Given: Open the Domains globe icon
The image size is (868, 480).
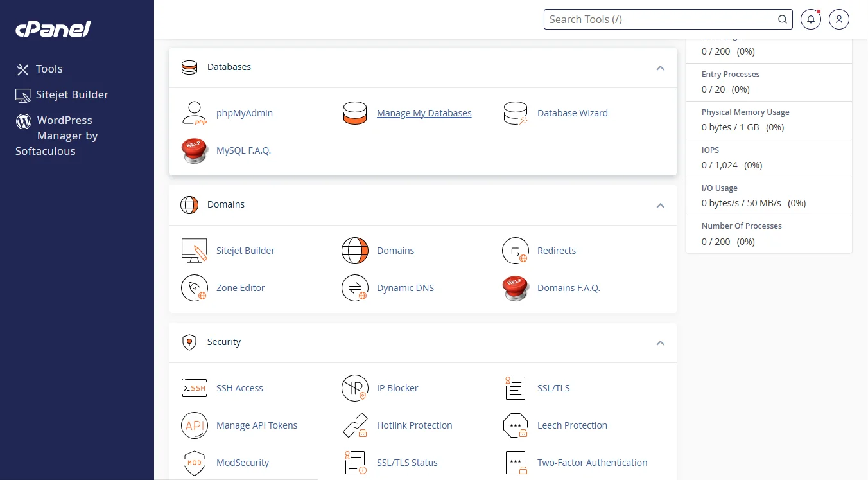Looking at the screenshot, I should [354, 251].
